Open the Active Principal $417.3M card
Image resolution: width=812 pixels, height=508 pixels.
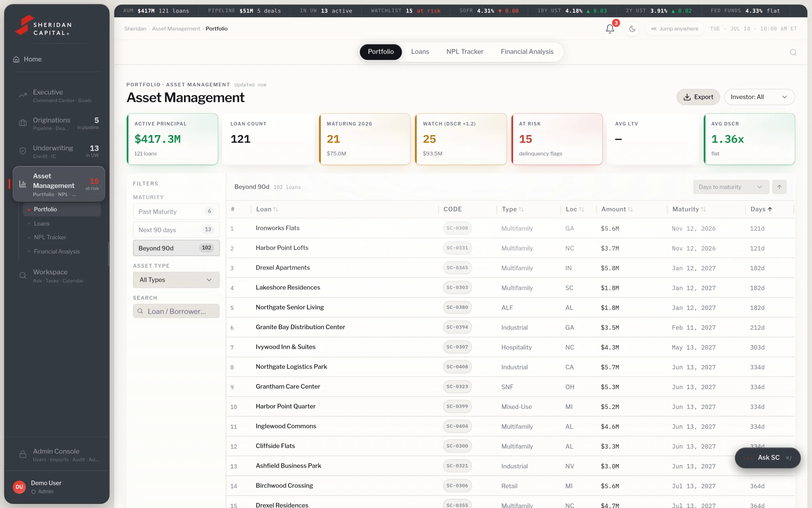172,139
